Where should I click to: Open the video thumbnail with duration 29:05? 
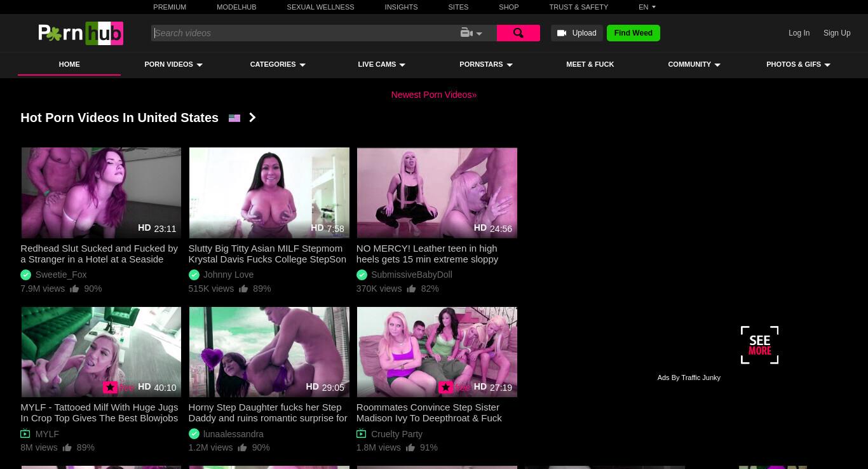coord(269,352)
